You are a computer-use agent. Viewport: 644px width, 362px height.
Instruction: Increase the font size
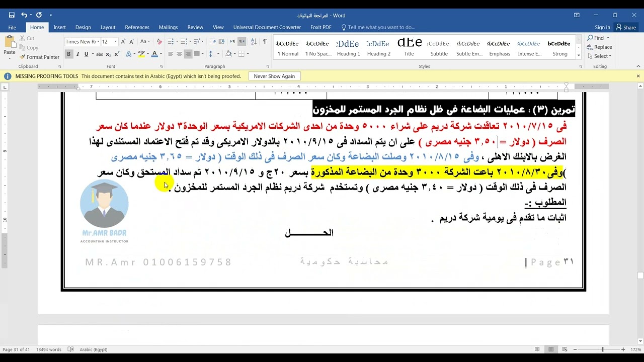pos(124,42)
